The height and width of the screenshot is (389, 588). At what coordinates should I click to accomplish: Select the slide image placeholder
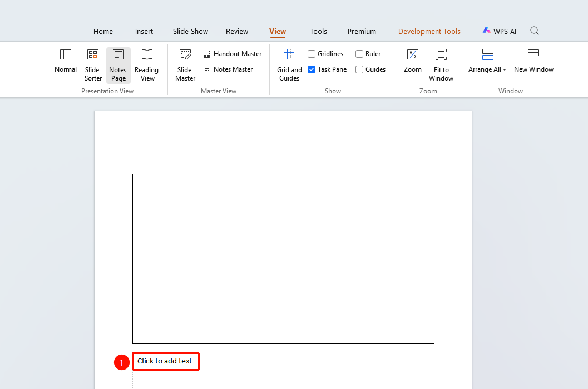click(284, 259)
